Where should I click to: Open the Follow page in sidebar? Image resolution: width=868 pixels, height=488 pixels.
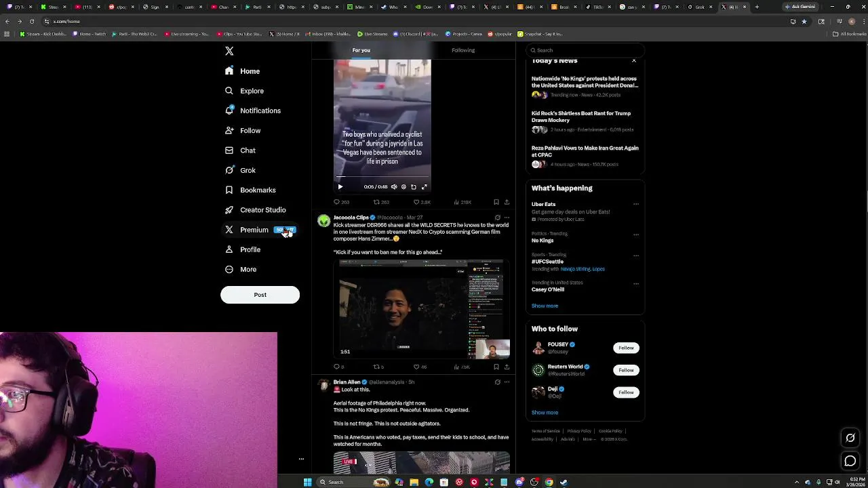tap(243, 130)
